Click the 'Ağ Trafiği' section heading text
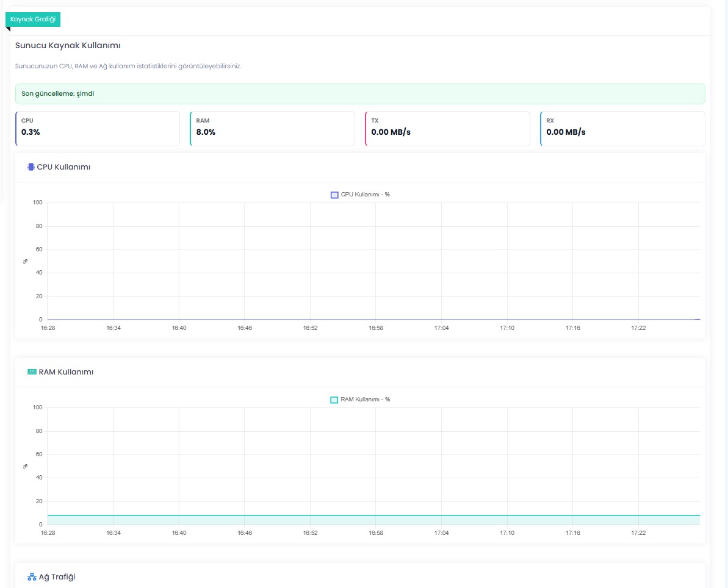Image resolution: width=728 pixels, height=588 pixels. pos(57,577)
